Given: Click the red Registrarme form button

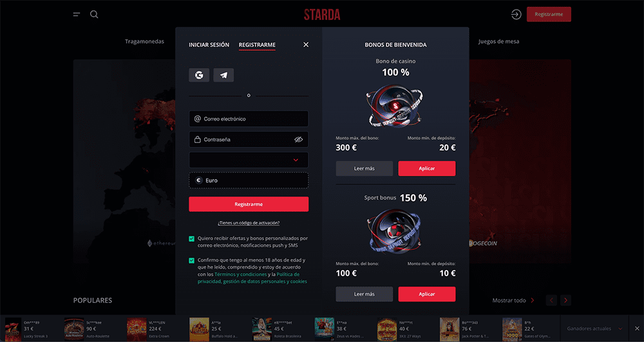Looking at the screenshot, I should tap(249, 204).
